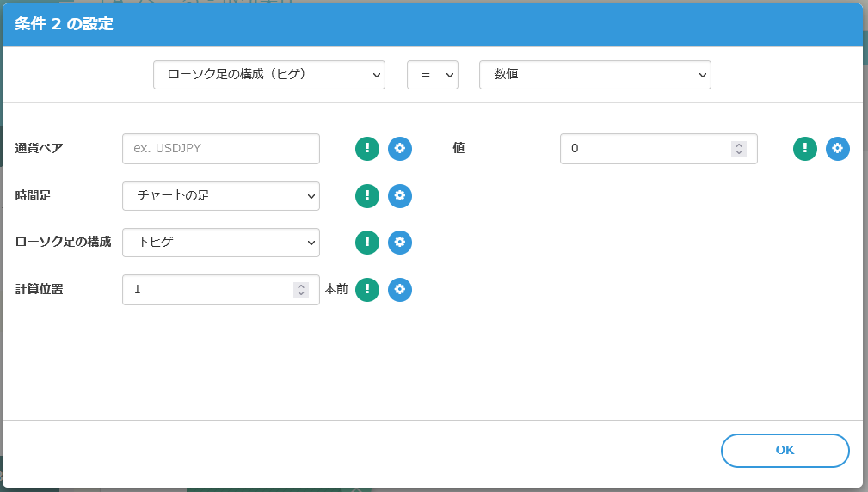Open gear settings for ローソク足の構成 row
868x492 pixels.
400,243
